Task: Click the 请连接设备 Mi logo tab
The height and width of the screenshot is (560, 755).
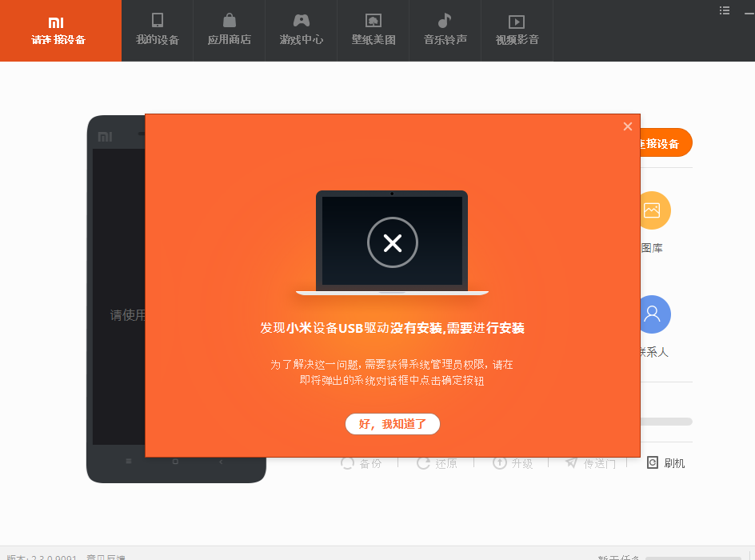Action: click(x=61, y=30)
